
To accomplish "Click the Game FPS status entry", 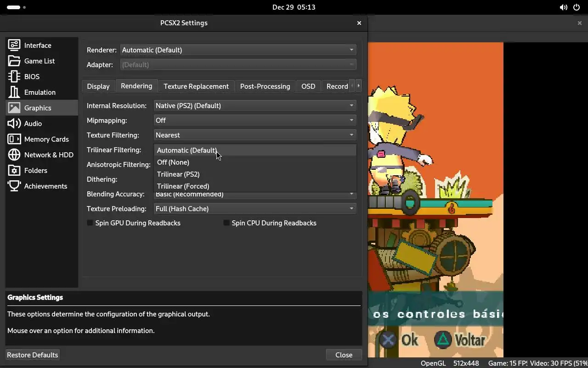I will (x=508, y=363).
